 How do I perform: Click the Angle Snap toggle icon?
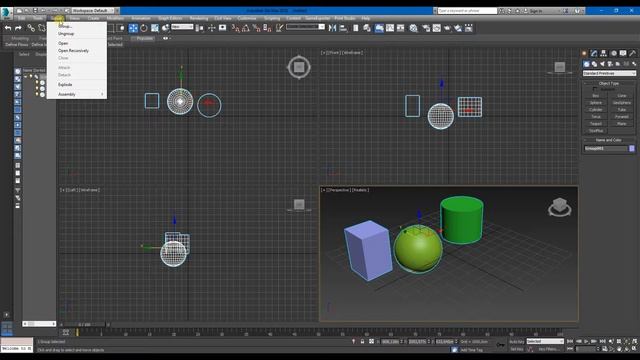[x=246, y=28]
